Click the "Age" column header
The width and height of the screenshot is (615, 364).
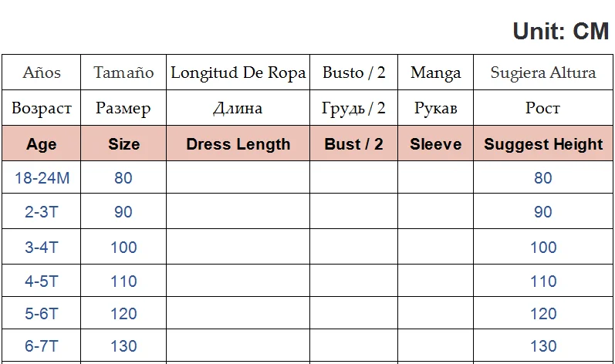42,144
